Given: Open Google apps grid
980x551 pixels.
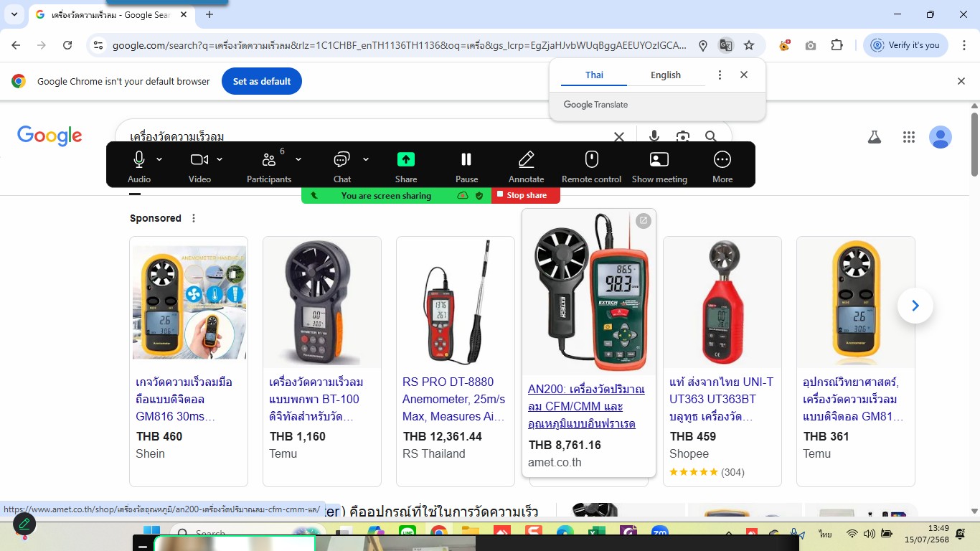Looking at the screenshot, I should click(909, 137).
